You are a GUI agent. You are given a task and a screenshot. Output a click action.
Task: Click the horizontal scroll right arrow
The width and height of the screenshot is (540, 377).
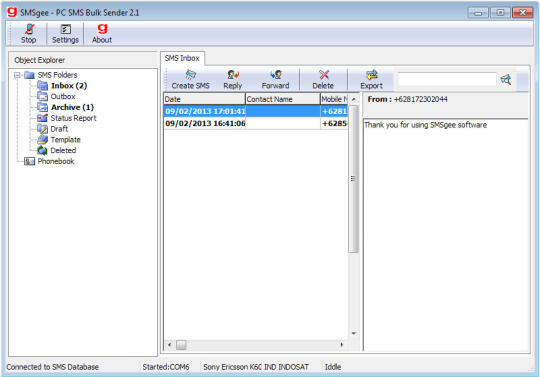tap(342, 345)
